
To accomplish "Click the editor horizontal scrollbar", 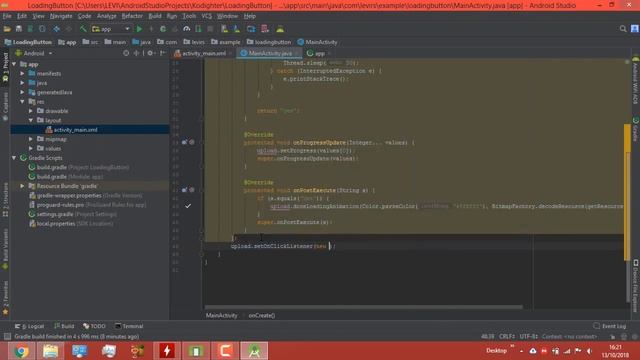I will pyautogui.click(x=363, y=307).
